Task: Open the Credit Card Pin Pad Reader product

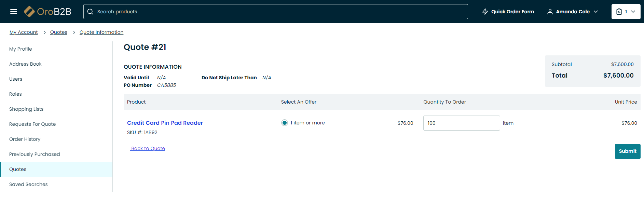Action: 165,123
